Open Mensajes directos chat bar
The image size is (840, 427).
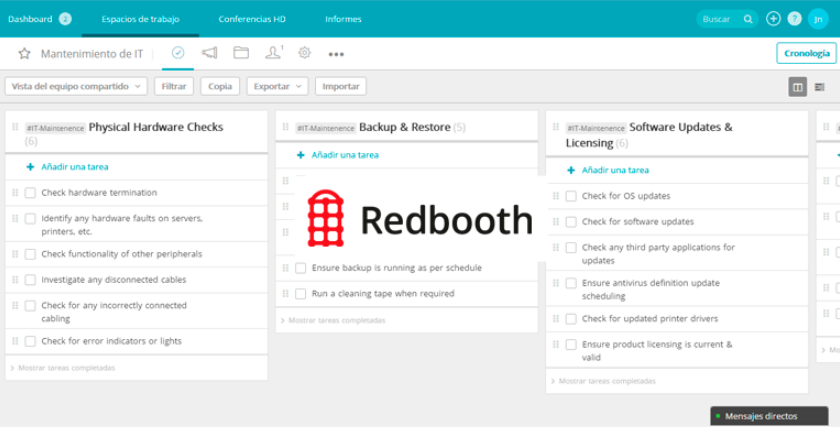769,416
